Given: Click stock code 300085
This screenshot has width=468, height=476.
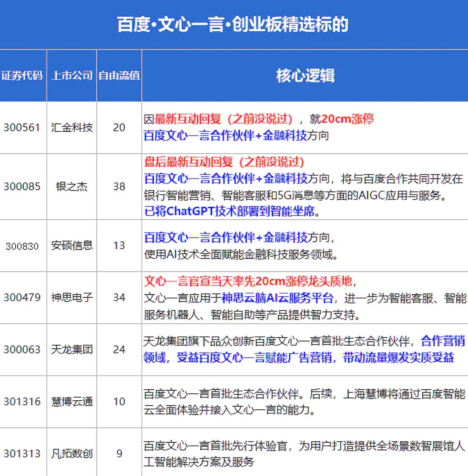Looking at the screenshot, I should (x=22, y=186).
